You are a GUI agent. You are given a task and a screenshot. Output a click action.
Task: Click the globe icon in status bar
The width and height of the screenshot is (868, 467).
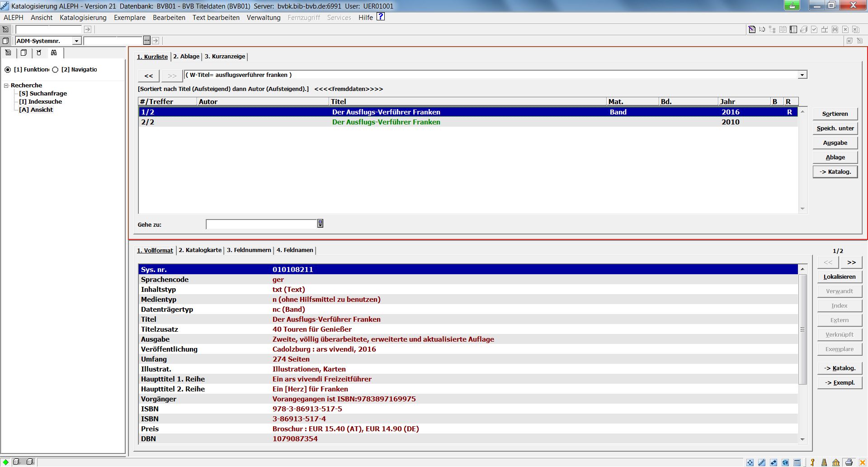click(x=785, y=462)
